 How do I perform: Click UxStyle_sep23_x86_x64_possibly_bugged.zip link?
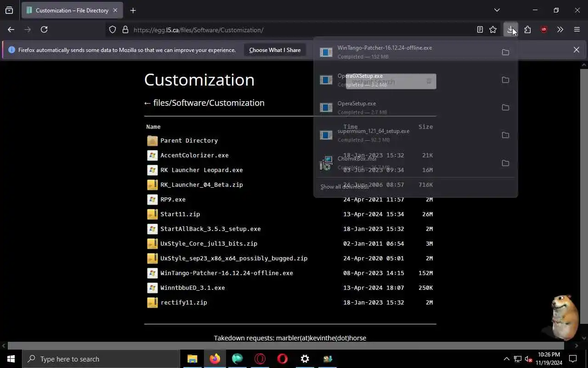[234, 258]
